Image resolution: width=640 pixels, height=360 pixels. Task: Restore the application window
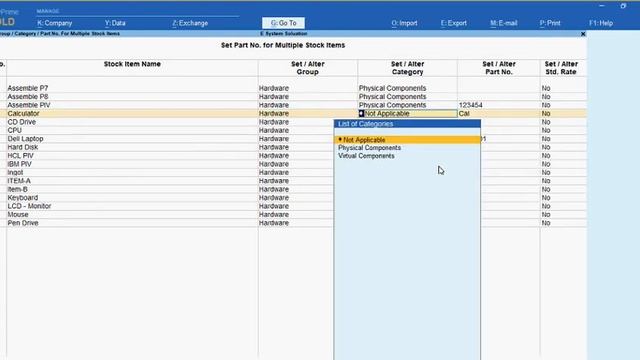(623, 6)
